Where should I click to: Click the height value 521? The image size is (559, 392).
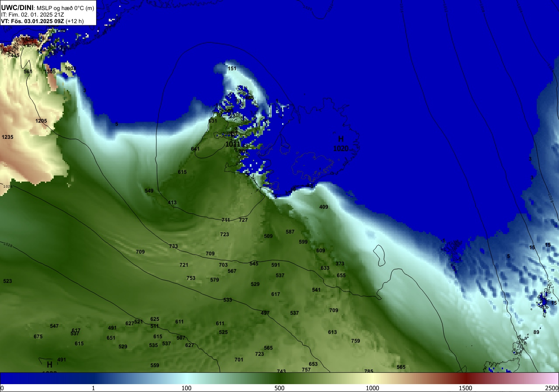[x=138, y=322]
